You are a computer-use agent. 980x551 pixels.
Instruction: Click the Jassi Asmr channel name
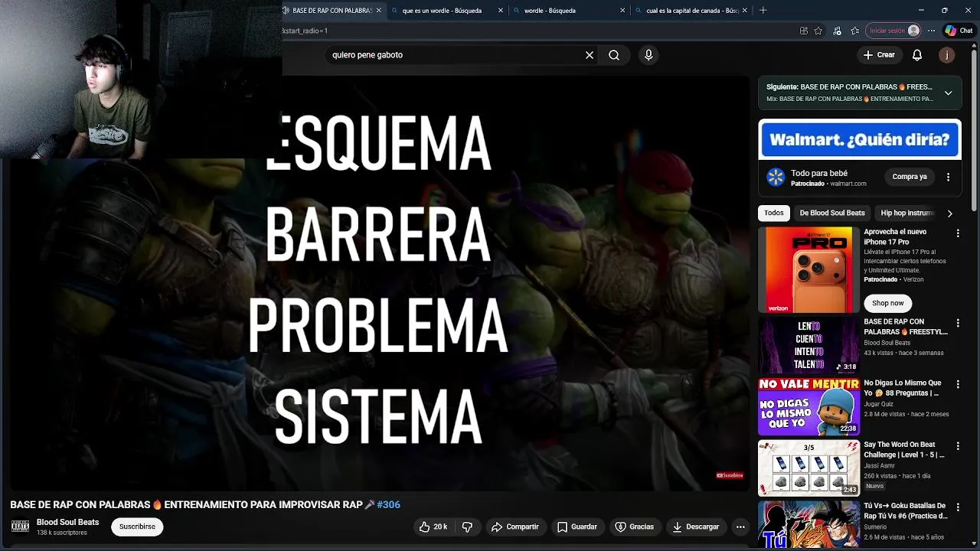[x=880, y=465]
